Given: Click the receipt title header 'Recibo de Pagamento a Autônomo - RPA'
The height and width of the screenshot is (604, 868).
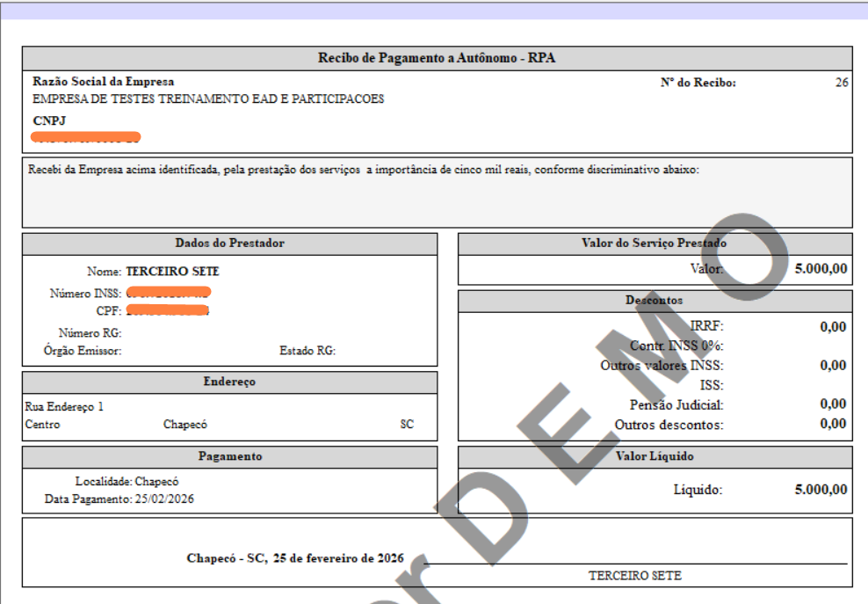Looking at the screenshot, I should tap(437, 59).
